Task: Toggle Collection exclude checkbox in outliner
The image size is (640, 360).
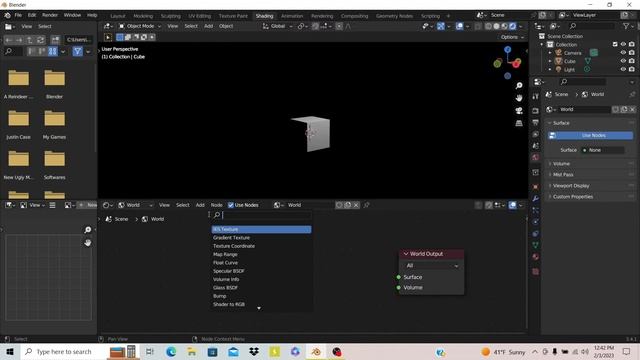Action: click(615, 44)
